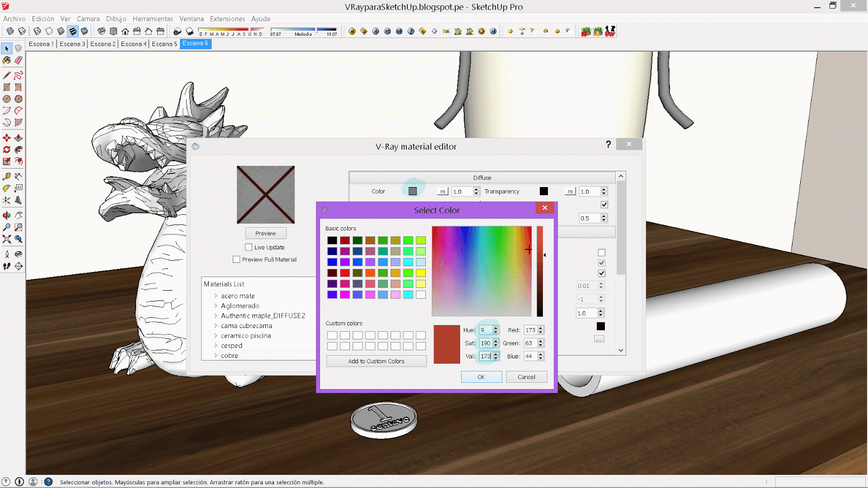Select the Paint Bucket tool
The height and width of the screenshot is (488, 868).
7,60
